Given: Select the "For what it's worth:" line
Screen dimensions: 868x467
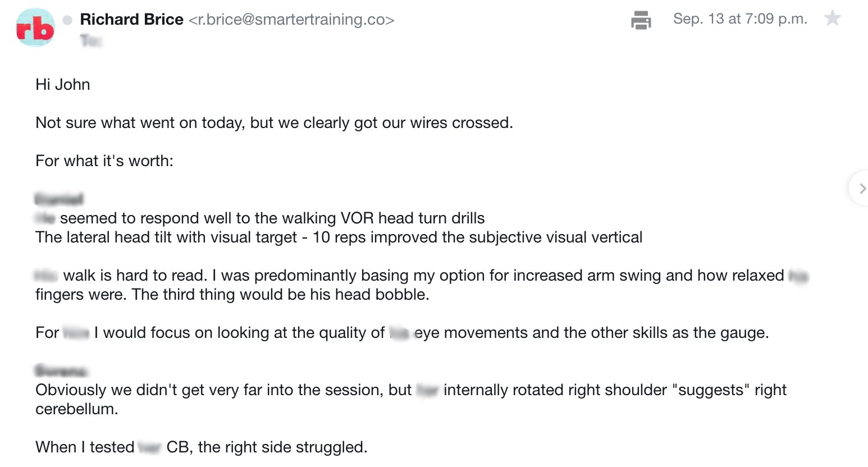Looking at the screenshot, I should (x=104, y=161).
